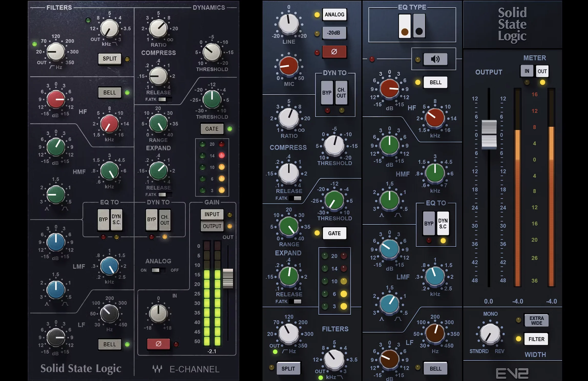
Task: Enable the EXTRA WIDE button
Action: [x=537, y=320]
